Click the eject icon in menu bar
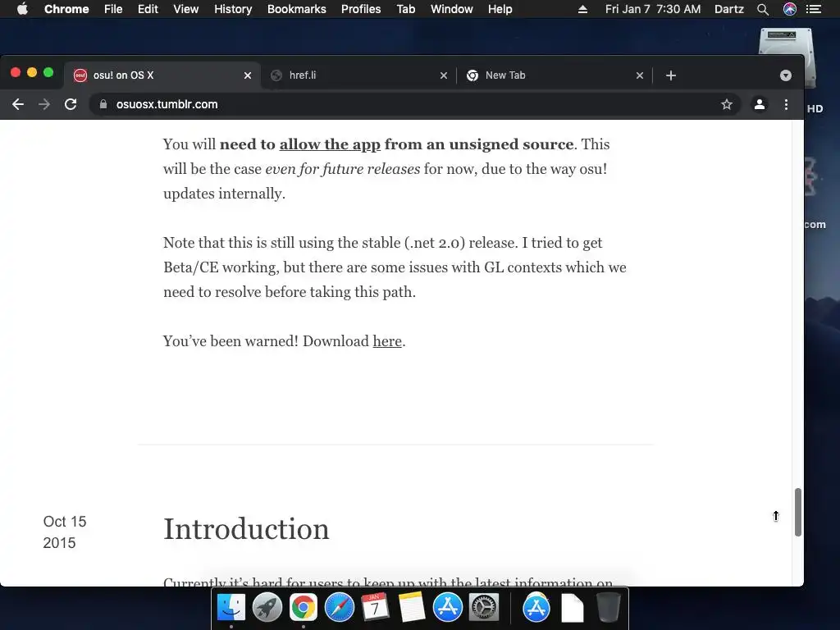The image size is (840, 630). (x=583, y=9)
